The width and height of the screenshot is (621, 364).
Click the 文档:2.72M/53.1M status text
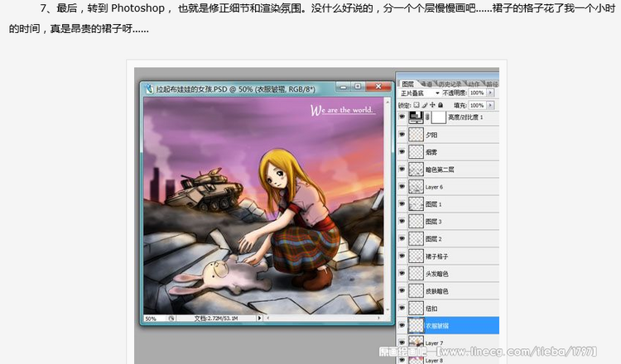(x=216, y=318)
